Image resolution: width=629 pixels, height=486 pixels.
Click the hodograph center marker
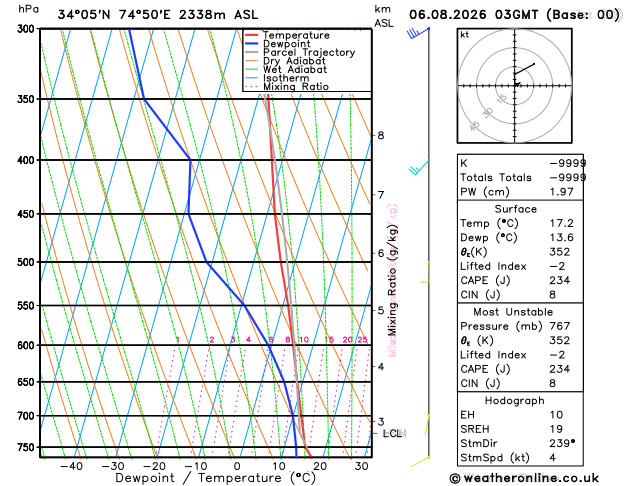(x=515, y=85)
